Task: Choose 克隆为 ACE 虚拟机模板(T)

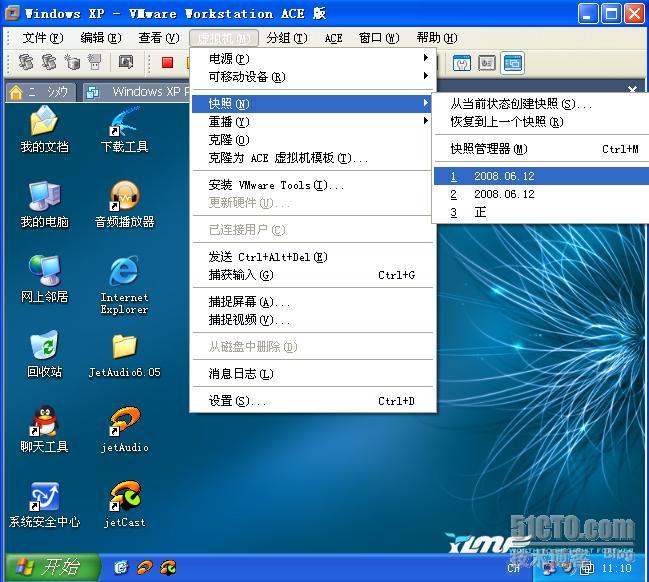Action: [x=313, y=158]
